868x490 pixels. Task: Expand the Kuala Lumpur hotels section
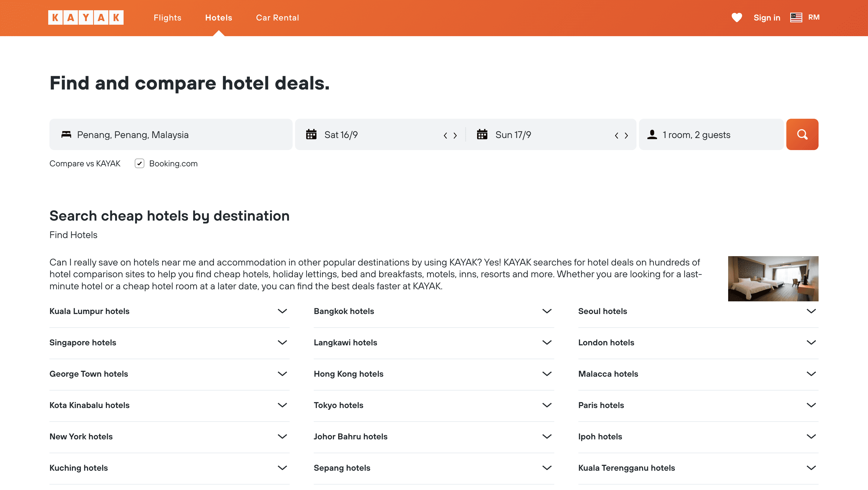282,311
